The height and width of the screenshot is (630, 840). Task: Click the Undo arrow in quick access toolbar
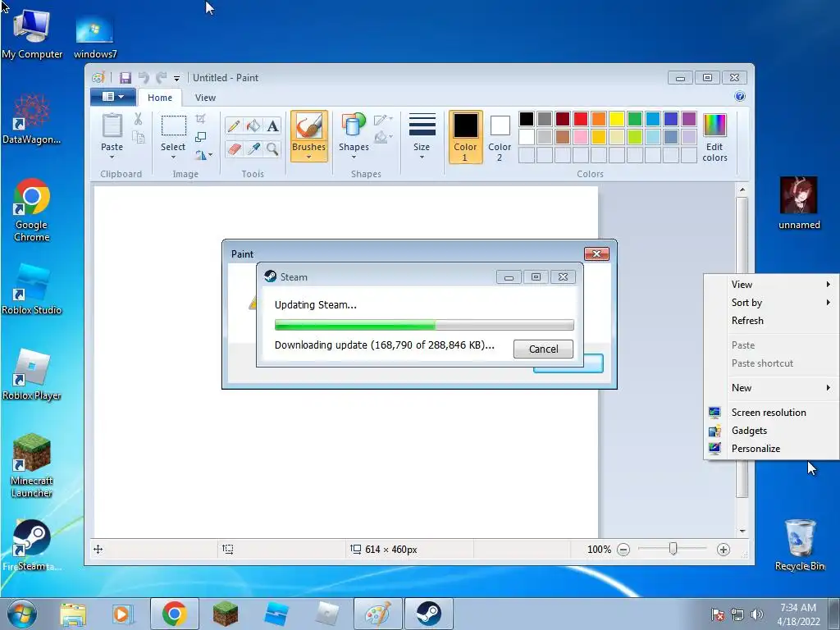(x=144, y=78)
